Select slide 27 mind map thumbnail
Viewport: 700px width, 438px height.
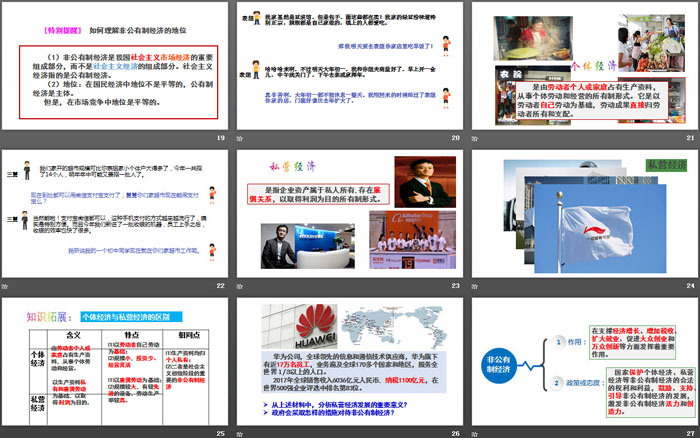pos(585,362)
